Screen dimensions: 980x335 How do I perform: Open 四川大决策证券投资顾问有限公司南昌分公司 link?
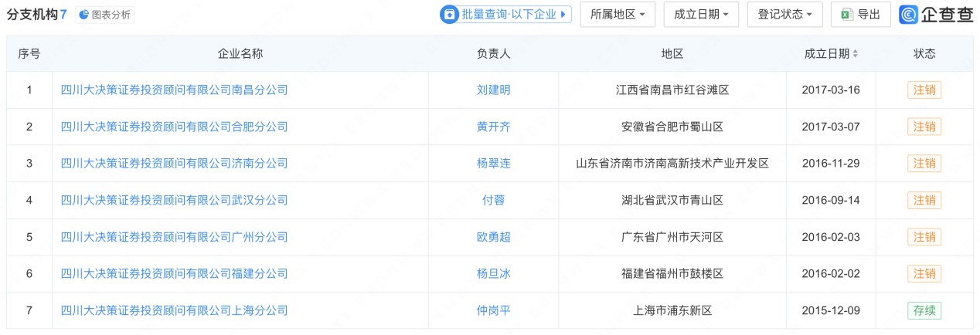[x=174, y=90]
